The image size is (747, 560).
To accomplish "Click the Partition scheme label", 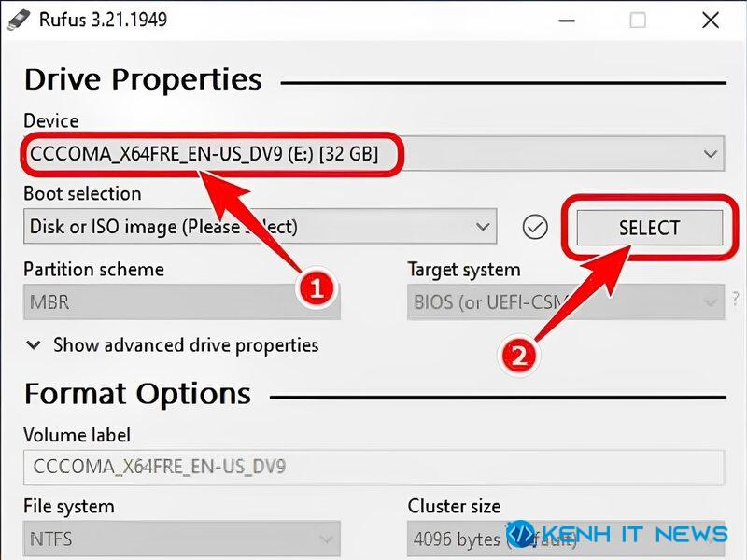I will point(94,270).
